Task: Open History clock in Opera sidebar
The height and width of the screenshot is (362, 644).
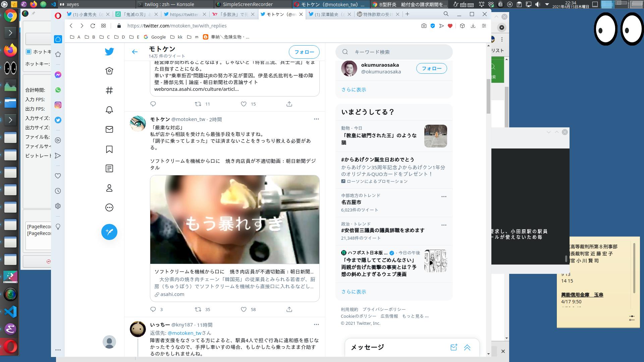Action: 58,191
